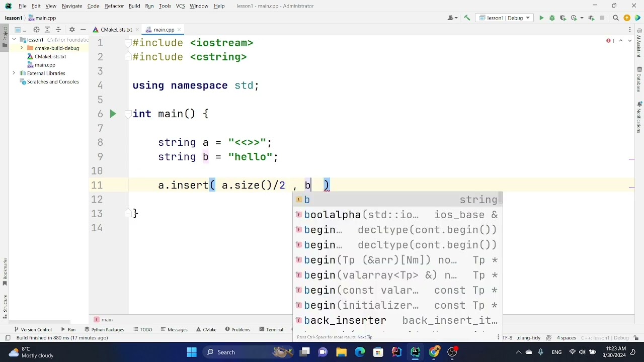The height and width of the screenshot is (362, 644).
Task: Toggle tool window quick access icon
Action: 8,338
